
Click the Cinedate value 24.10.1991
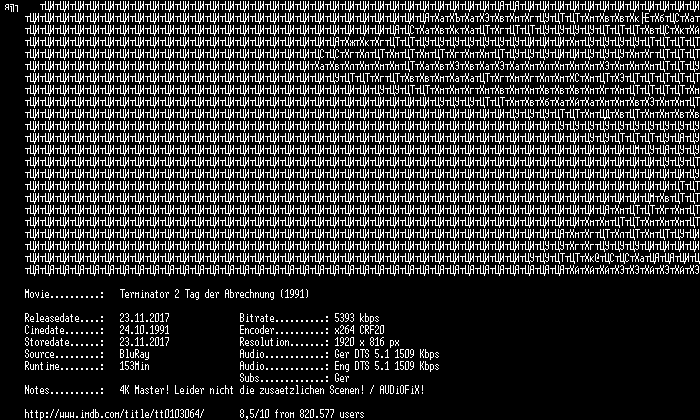tap(144, 330)
